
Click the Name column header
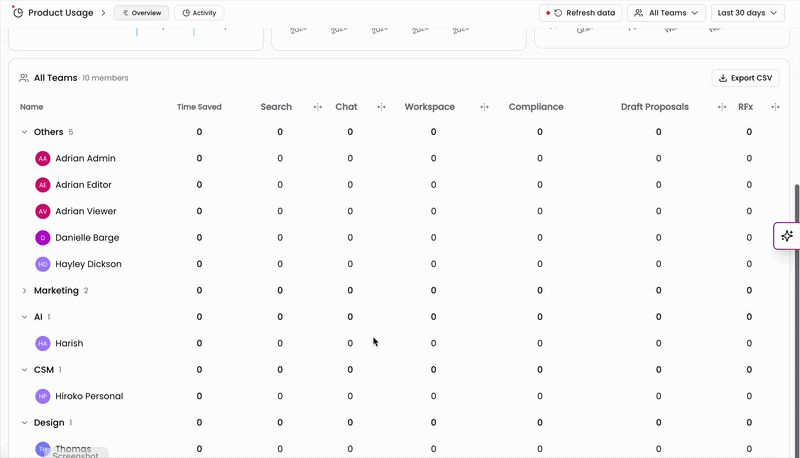coord(32,107)
